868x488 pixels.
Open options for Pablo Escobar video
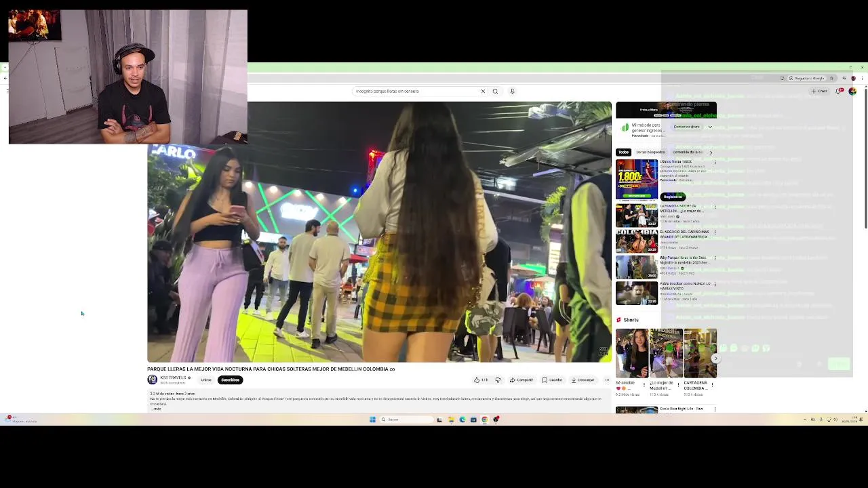click(714, 284)
